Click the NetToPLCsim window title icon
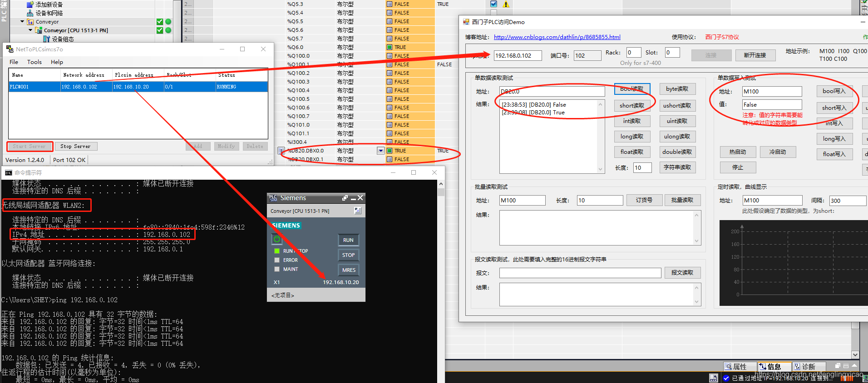The image size is (868, 383). point(10,49)
